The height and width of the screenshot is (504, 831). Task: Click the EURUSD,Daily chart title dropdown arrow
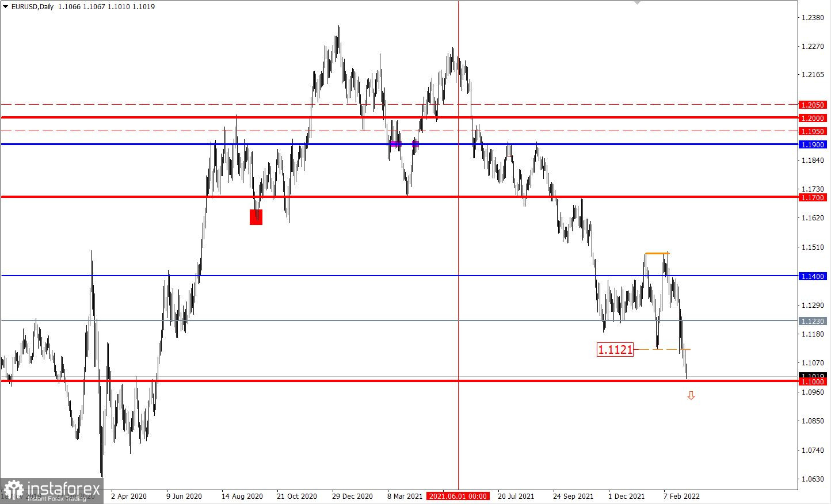point(5,7)
